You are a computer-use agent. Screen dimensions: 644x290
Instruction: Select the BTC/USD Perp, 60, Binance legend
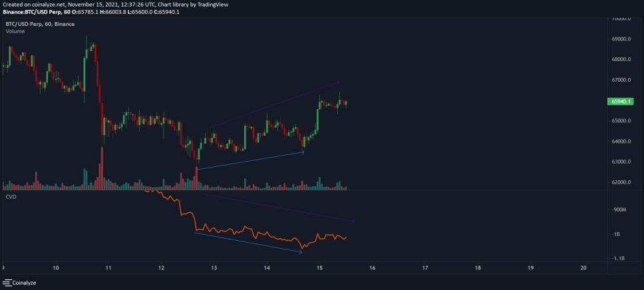(x=40, y=24)
